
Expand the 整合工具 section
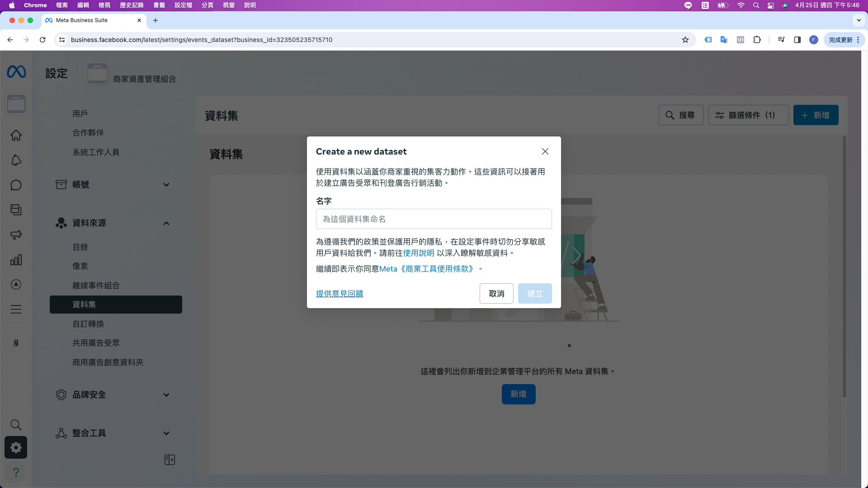tap(116, 433)
